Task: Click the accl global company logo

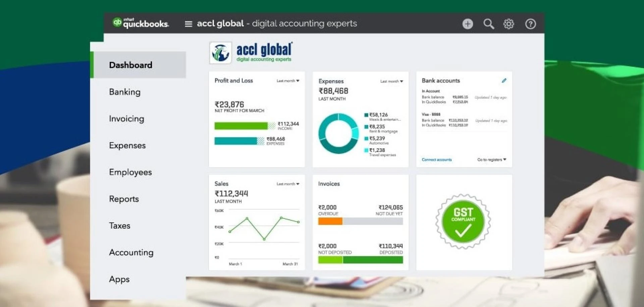Action: click(221, 52)
